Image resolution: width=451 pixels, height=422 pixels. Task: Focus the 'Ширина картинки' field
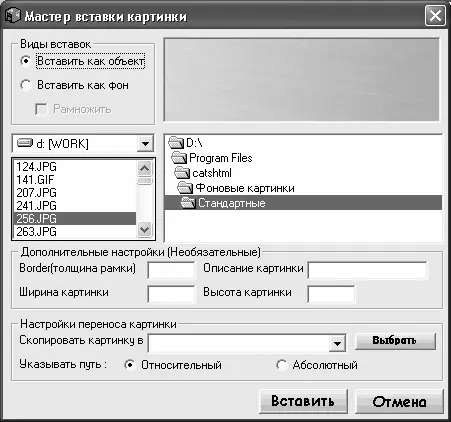171,294
